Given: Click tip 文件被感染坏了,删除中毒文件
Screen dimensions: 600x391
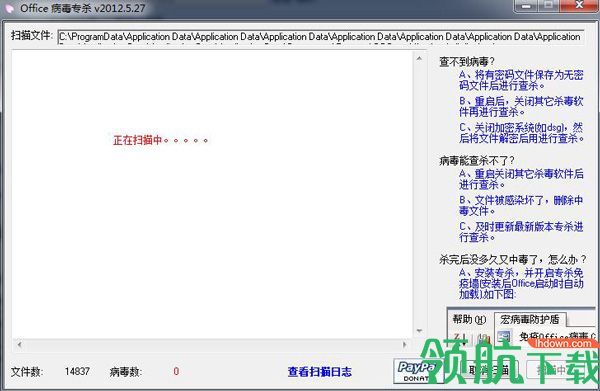Looking at the screenshot, I should pyautogui.click(x=521, y=206).
